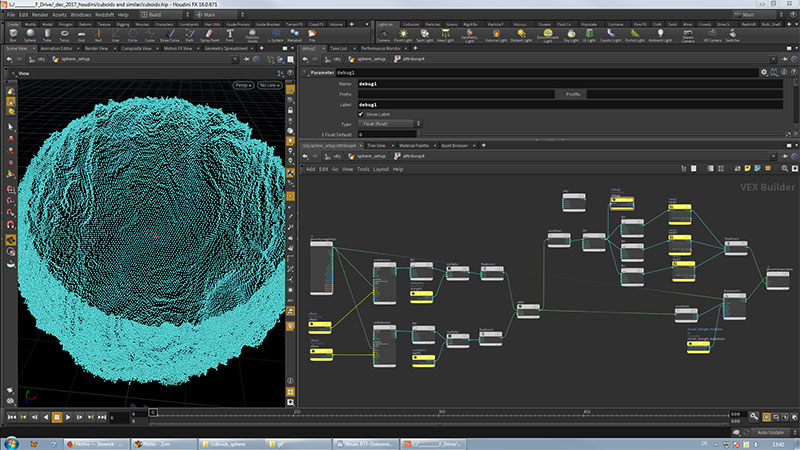
Task: Select the File shelf tool
Action: (x=312, y=35)
